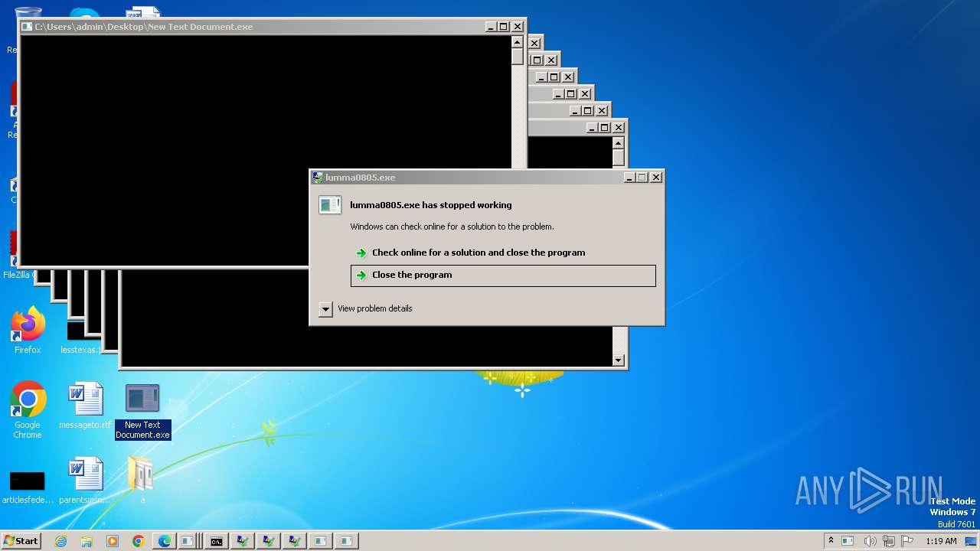Switch to Microsoft Edge in taskbar

[x=165, y=541]
